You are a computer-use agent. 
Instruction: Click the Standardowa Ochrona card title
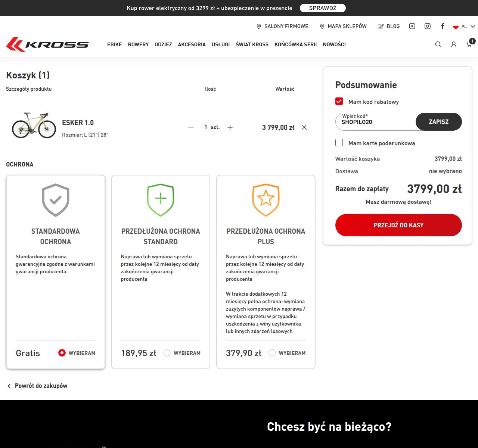pos(56,236)
